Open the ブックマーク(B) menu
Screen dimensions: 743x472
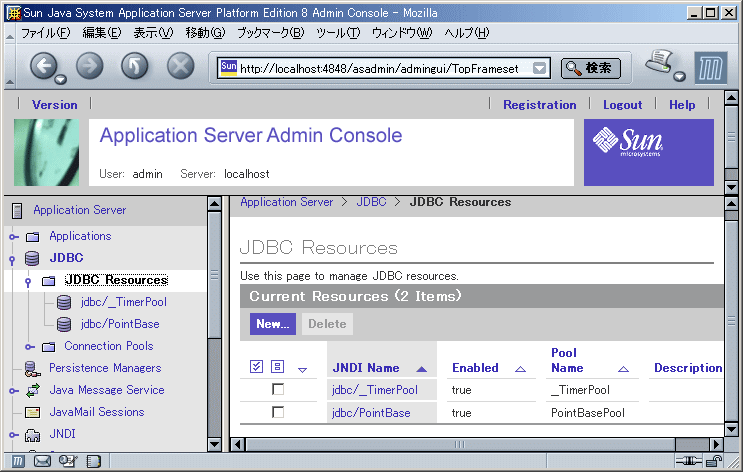tap(271, 33)
